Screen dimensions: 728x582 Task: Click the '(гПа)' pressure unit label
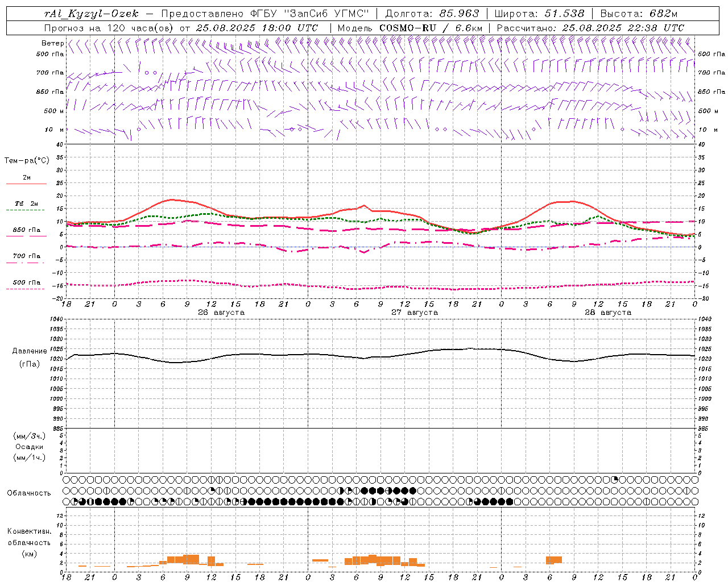(30, 364)
